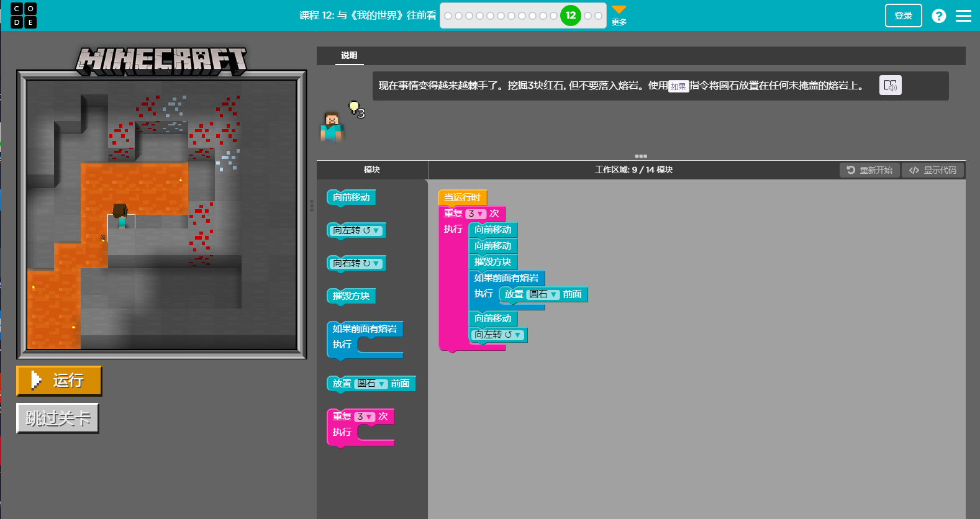The image size is (980, 519).
Task: Open toolbox 重复 count dropdown
Action: pos(365,417)
